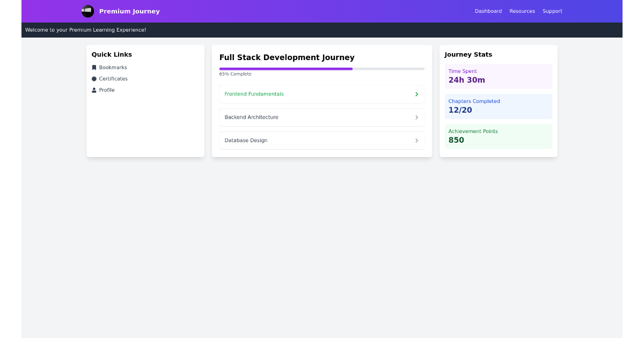Select the Bookmarks bookmark icon
This screenshot has width=644, height=338.
[94, 67]
